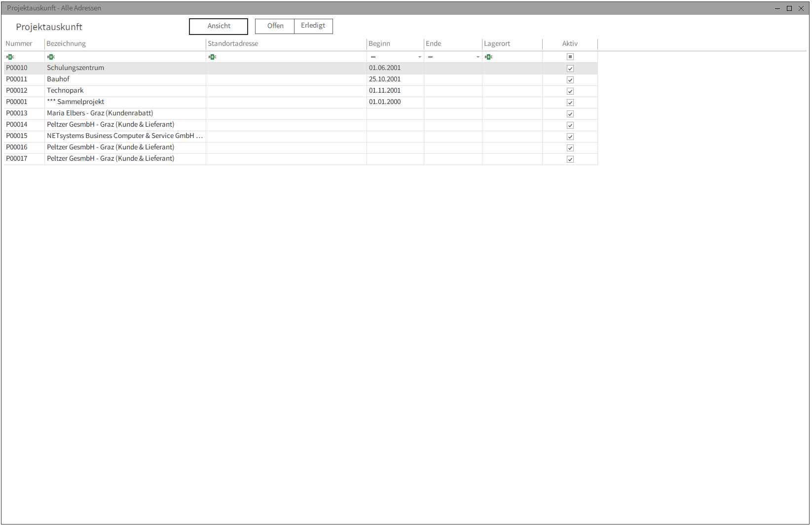Sort by the Standortadresse column header
Screen dimensions: 812x527
tap(286, 44)
